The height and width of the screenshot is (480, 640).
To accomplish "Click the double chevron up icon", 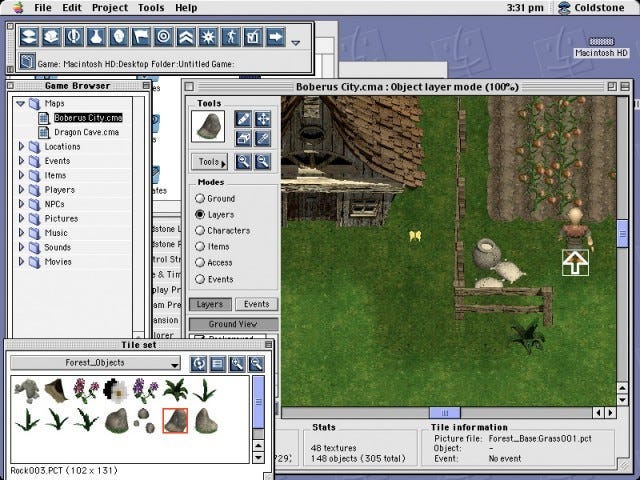I will coord(186,37).
